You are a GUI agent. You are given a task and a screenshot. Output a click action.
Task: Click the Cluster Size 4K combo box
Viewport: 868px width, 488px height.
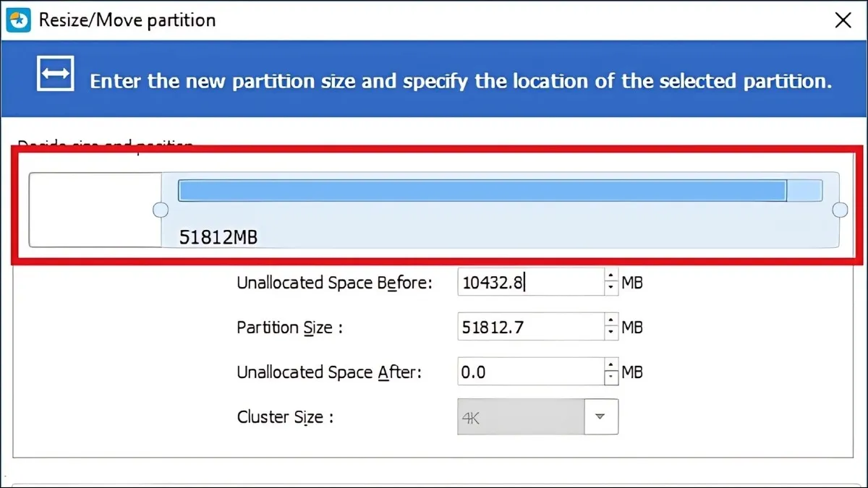[x=520, y=416]
